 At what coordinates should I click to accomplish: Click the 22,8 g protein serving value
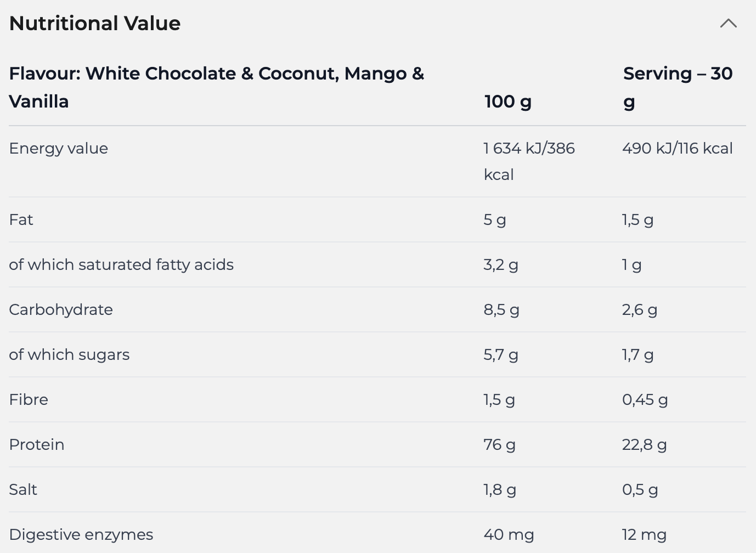pyautogui.click(x=644, y=444)
